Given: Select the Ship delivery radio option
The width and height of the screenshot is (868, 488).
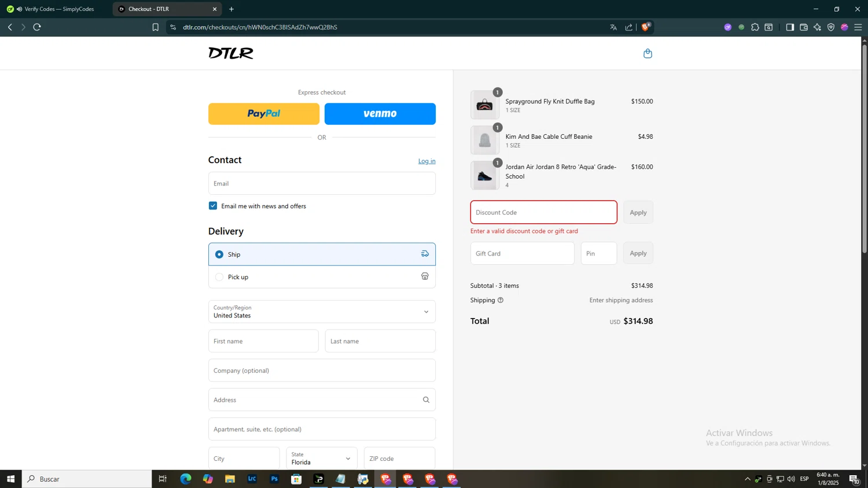Looking at the screenshot, I should [x=219, y=254].
